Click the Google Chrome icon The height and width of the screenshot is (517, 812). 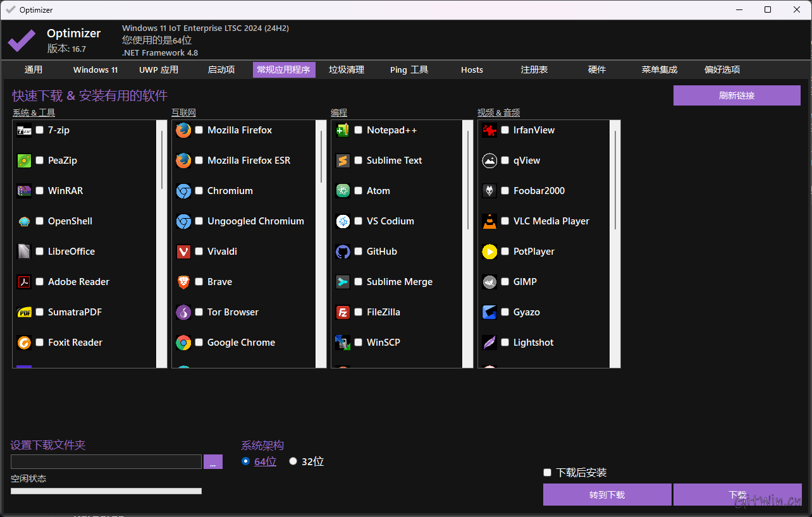point(183,343)
